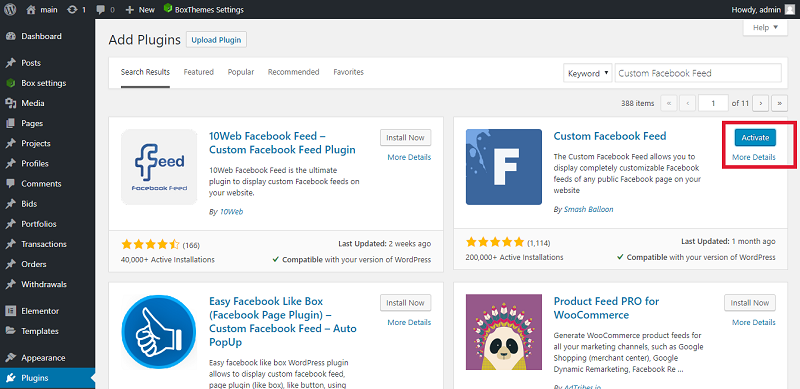Click the Custom Facebook Feed blue F thumbnail
Viewport: 800px width, 389px height.
[504, 167]
